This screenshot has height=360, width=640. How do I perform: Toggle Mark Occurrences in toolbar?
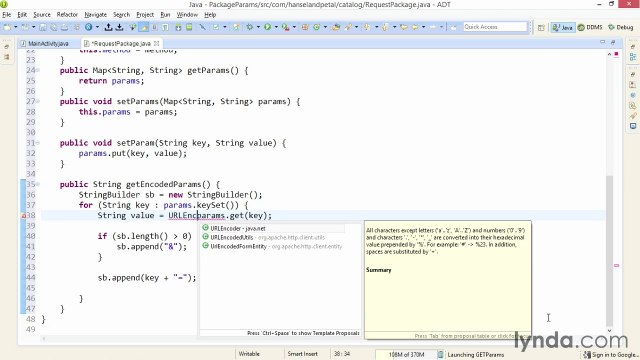(x=143, y=27)
